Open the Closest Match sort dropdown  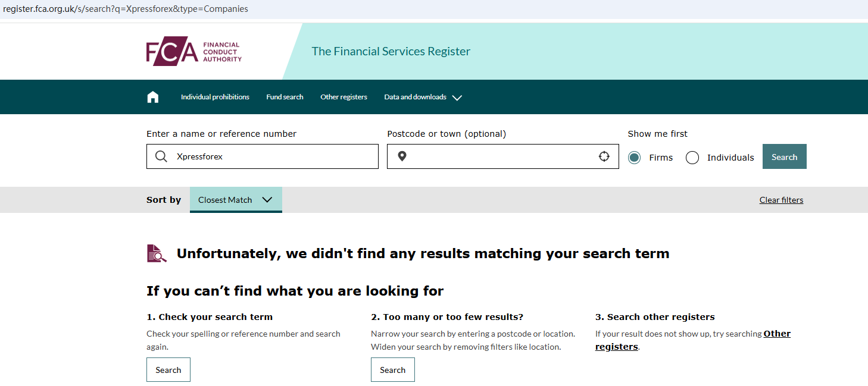click(236, 200)
